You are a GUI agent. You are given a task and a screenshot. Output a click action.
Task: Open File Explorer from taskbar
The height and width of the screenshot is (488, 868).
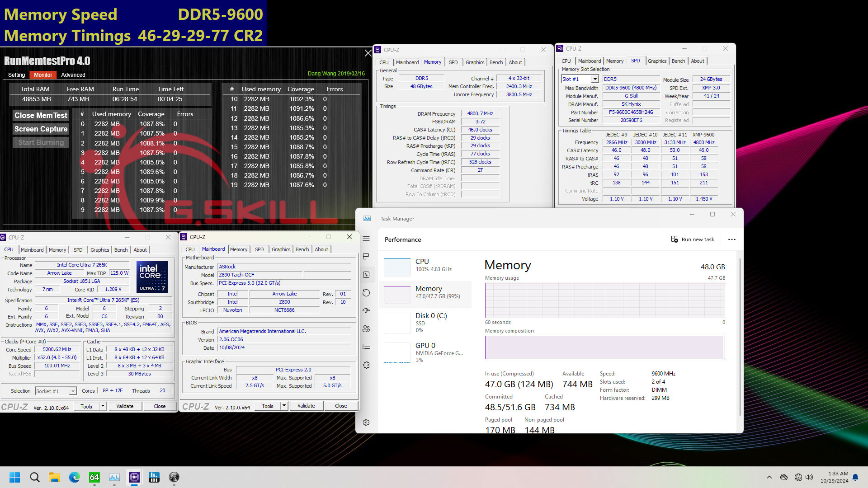pos(54,477)
